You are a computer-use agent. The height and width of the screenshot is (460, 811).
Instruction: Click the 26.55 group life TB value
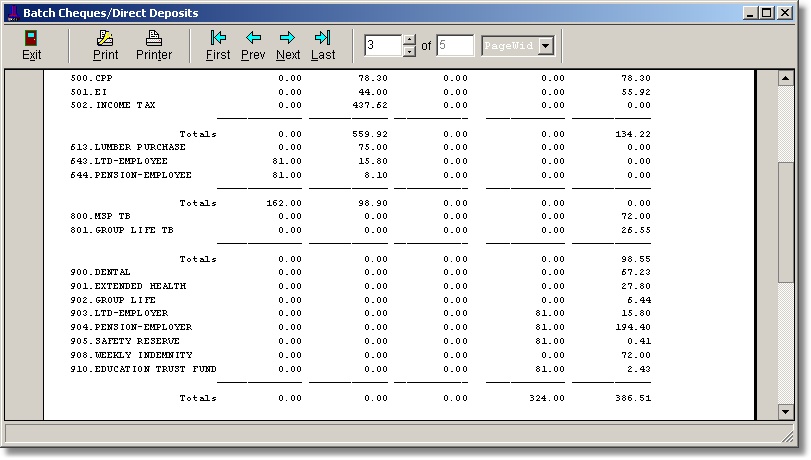[636, 230]
